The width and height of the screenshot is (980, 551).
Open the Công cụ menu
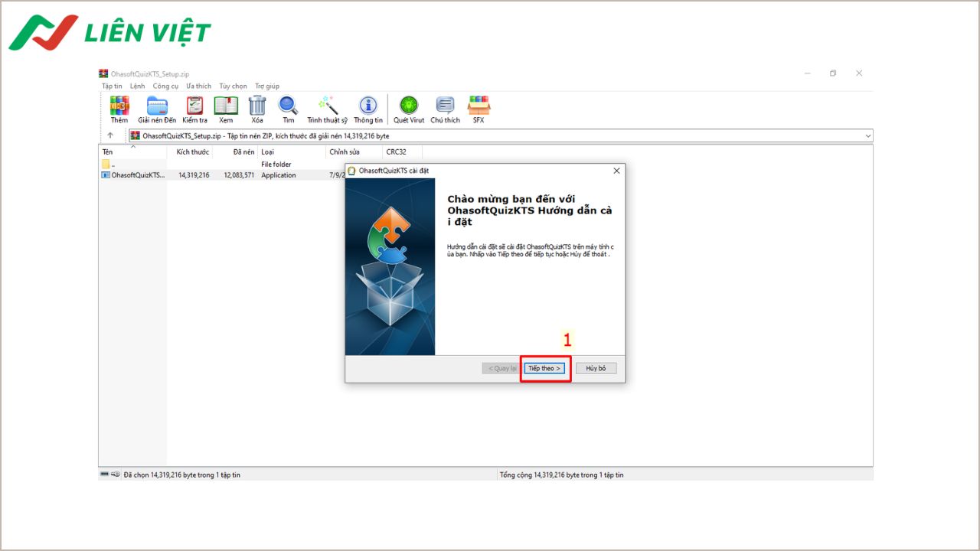[x=165, y=86]
